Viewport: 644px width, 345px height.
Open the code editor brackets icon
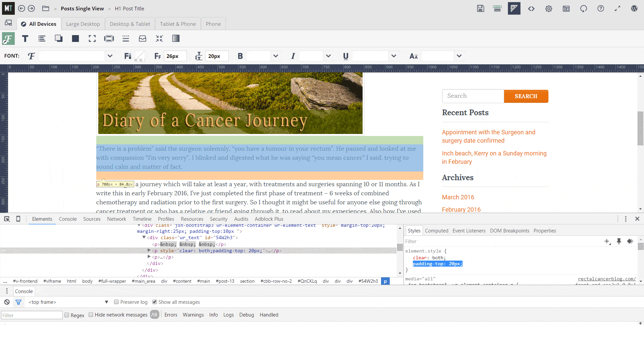(x=531, y=9)
